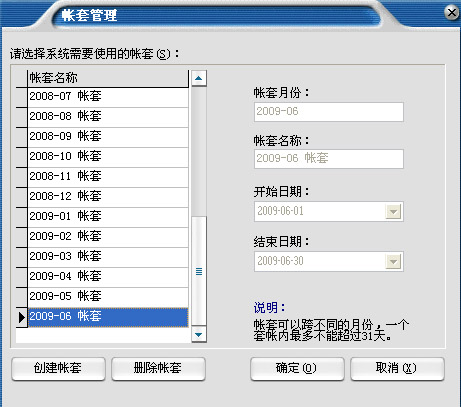Select the 2009-01 帐套 row

click(x=108, y=217)
